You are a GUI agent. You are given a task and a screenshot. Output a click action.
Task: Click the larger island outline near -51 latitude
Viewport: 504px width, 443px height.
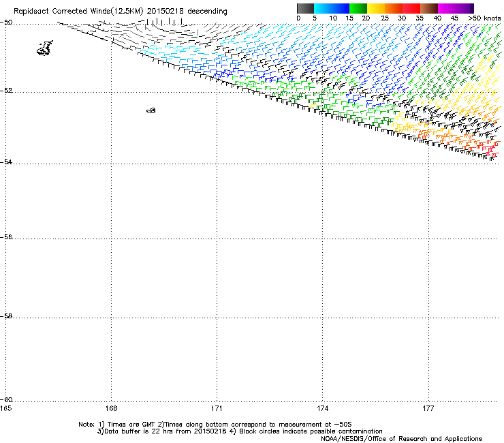click(45, 48)
